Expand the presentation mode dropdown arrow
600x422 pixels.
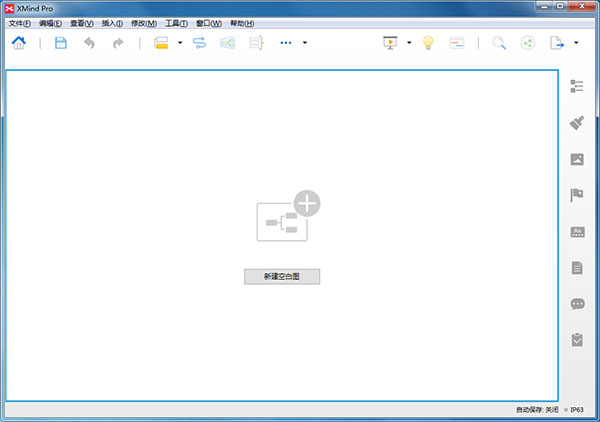point(409,43)
